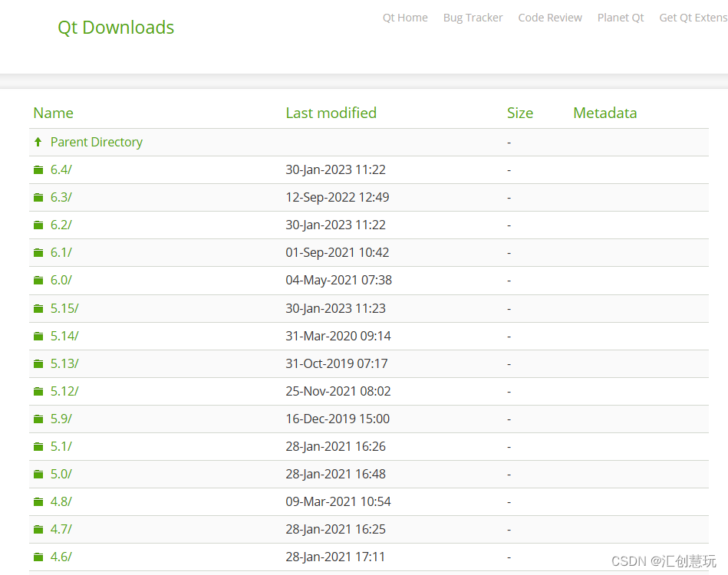Go to Code Review page
Screen dimensions: 728x575
coord(550,18)
